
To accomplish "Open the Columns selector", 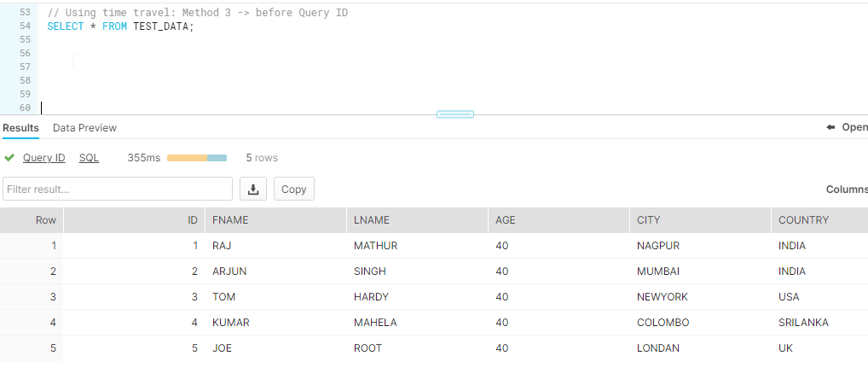I will tap(847, 189).
